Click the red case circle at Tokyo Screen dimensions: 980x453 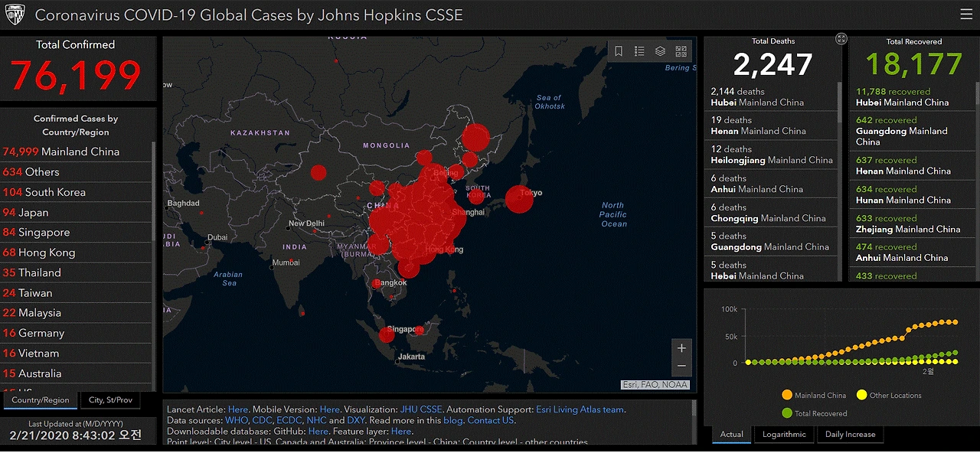pyautogui.click(x=519, y=200)
